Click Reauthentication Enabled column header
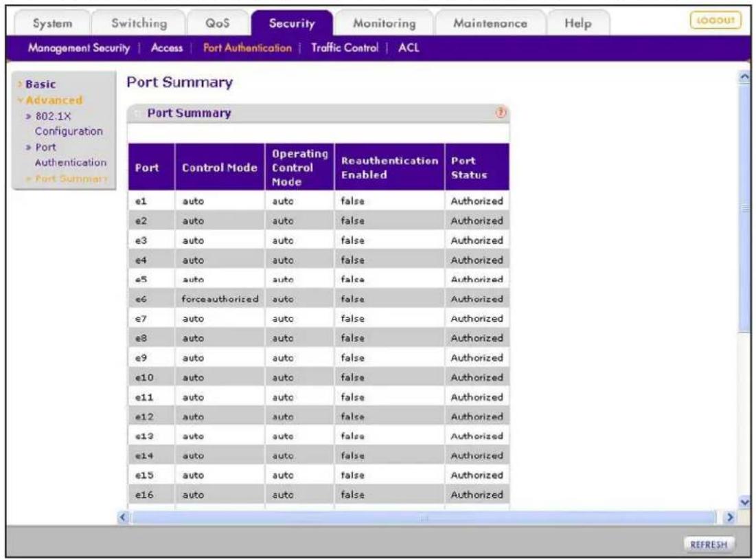The width and height of the screenshot is (756, 560). 389,167
